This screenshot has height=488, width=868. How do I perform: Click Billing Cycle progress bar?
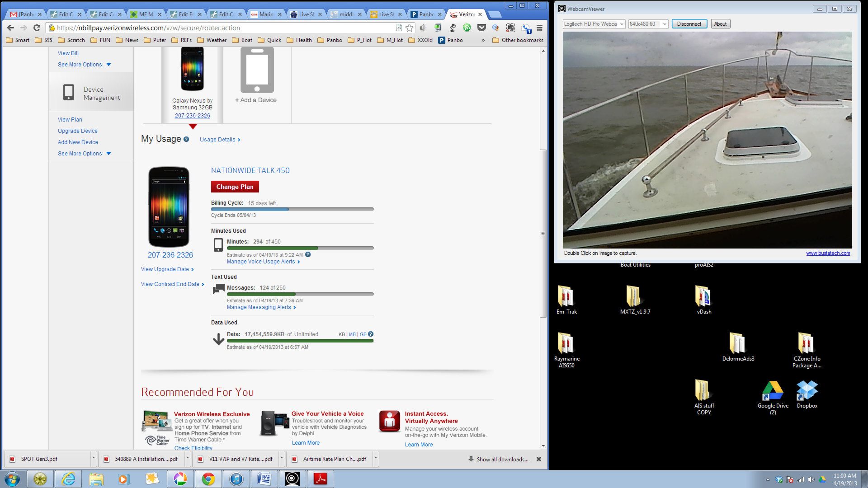pyautogui.click(x=292, y=209)
